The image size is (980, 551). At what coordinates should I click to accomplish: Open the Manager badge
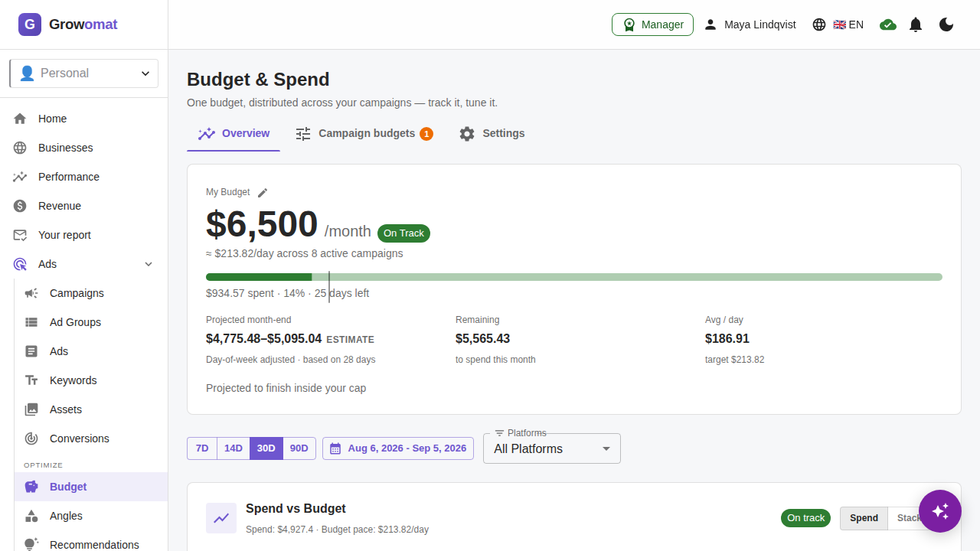click(x=652, y=24)
